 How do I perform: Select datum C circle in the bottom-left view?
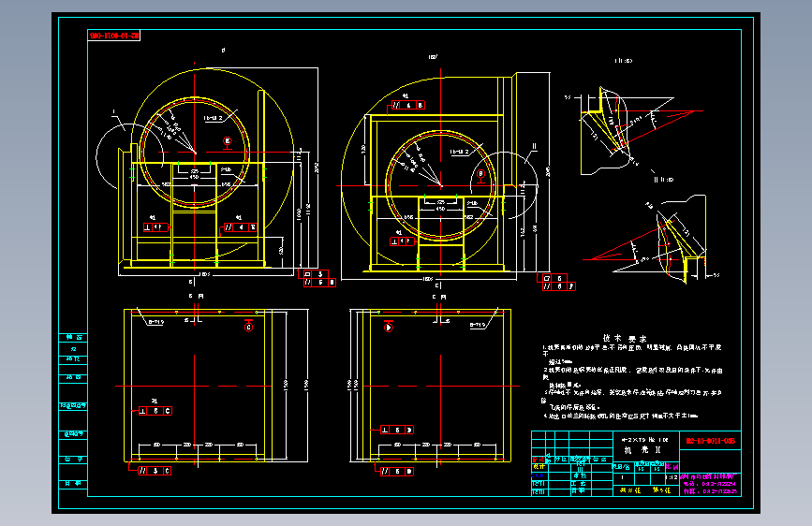(248, 328)
